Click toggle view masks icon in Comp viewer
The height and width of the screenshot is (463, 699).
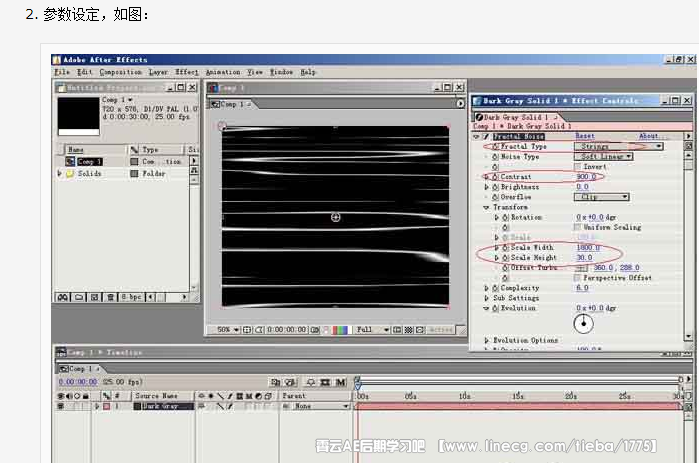[x=259, y=330]
